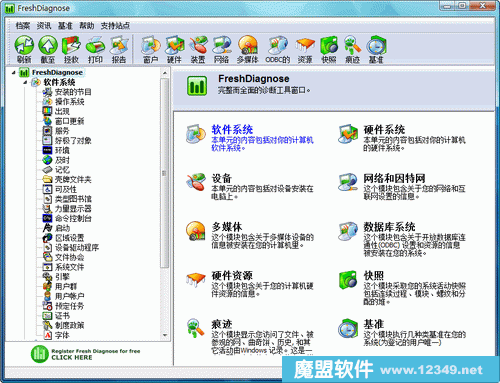Collapse the FreshDiagnose root tree node
Viewport: 500px width, 383px height.
(x=14, y=72)
